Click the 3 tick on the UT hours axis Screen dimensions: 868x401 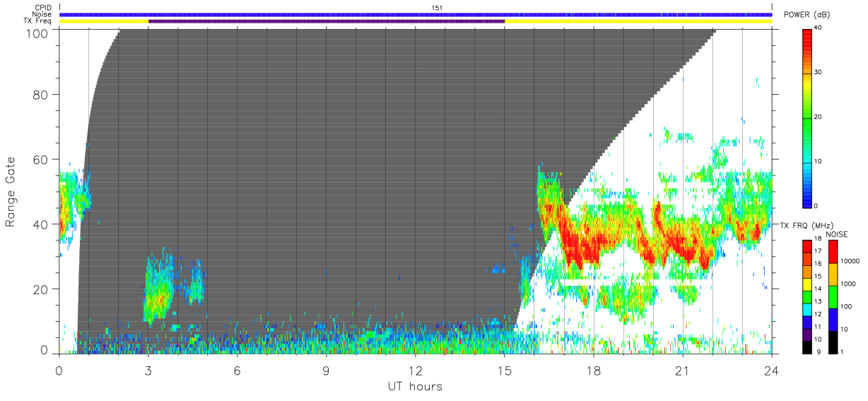pos(148,370)
